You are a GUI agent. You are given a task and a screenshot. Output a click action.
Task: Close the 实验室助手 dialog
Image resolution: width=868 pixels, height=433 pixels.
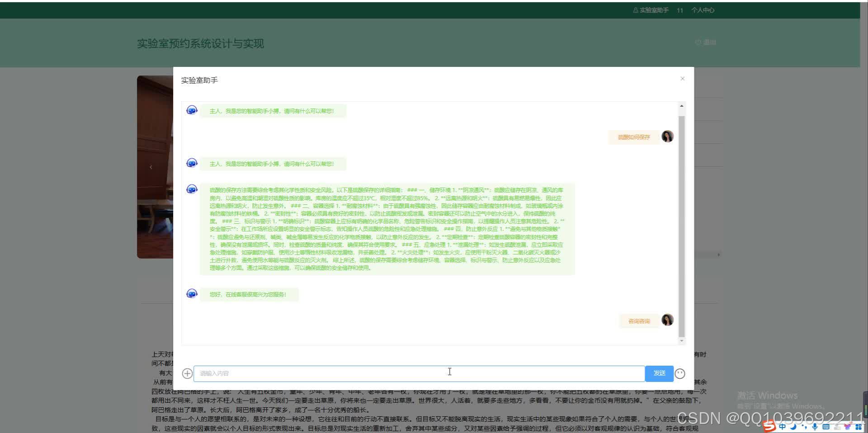tap(682, 79)
